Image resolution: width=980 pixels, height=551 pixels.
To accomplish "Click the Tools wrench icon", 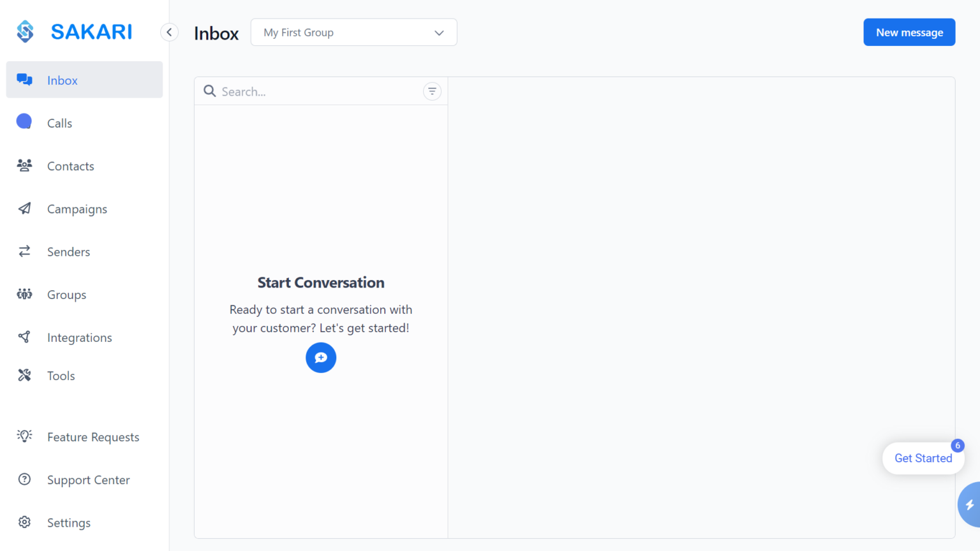I will pos(24,375).
